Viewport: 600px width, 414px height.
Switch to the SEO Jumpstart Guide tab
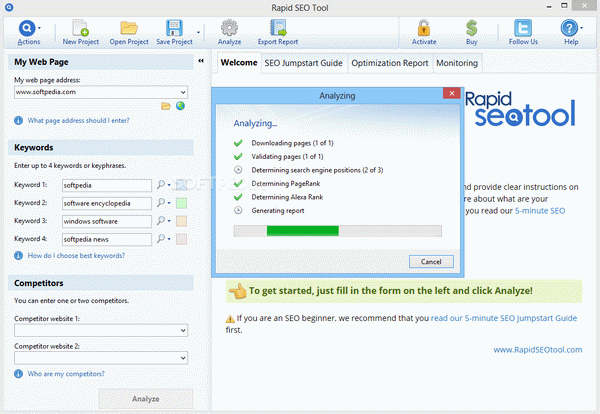[303, 63]
